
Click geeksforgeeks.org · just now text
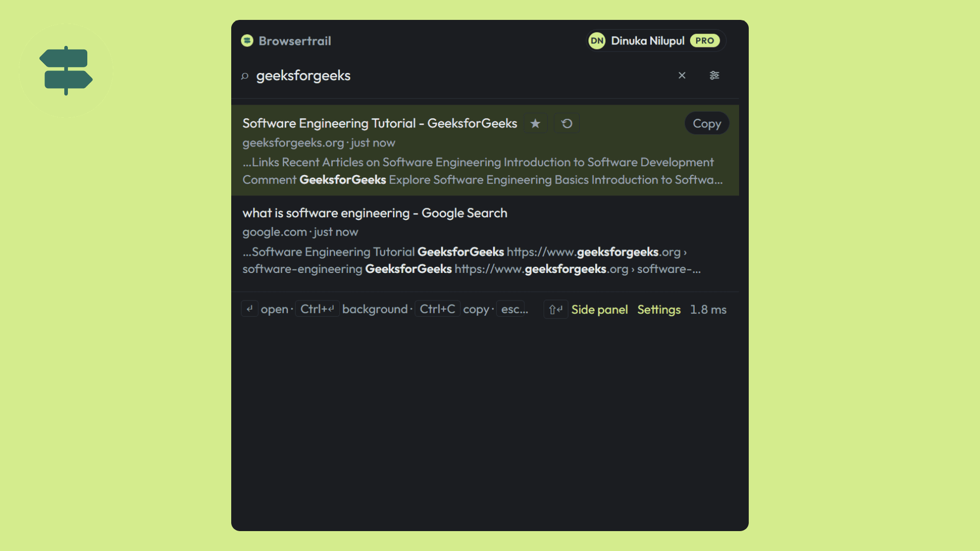coord(319,143)
